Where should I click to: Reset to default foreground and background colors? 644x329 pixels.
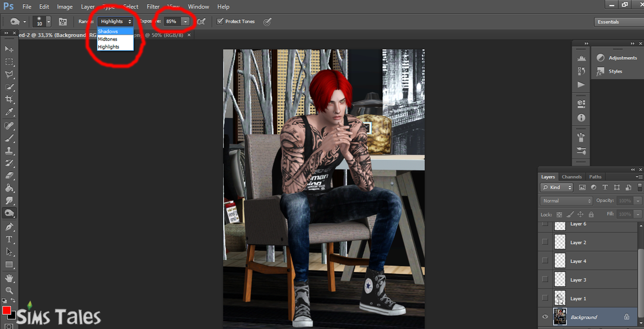click(x=4, y=301)
